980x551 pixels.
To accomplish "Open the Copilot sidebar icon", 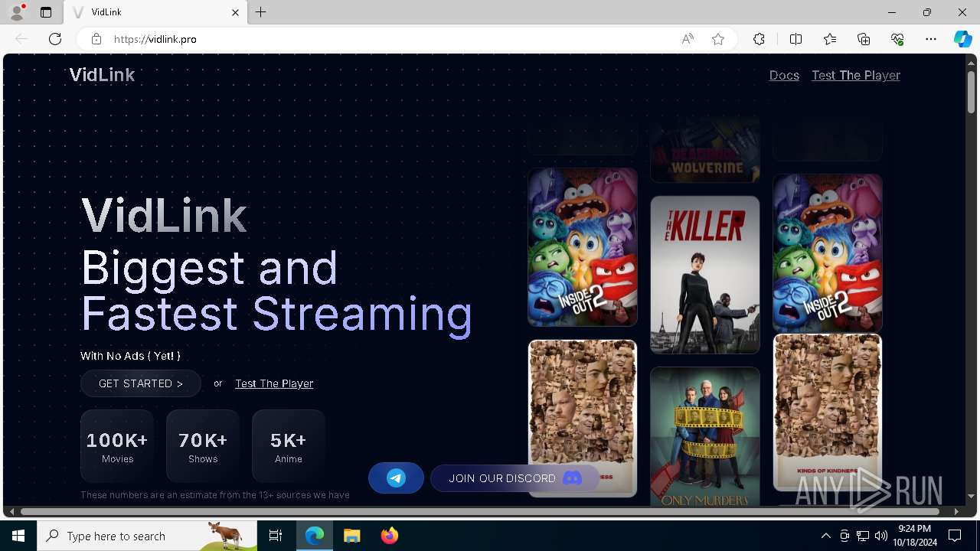I will pyautogui.click(x=962, y=39).
